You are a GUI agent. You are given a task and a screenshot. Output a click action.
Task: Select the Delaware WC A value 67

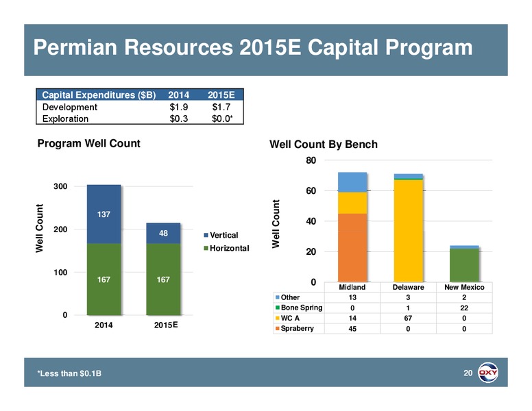[408, 318]
